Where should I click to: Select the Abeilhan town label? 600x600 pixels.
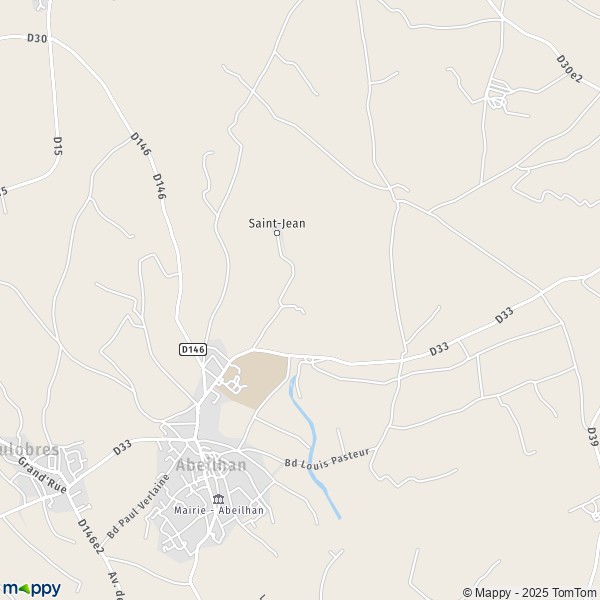tap(211, 465)
